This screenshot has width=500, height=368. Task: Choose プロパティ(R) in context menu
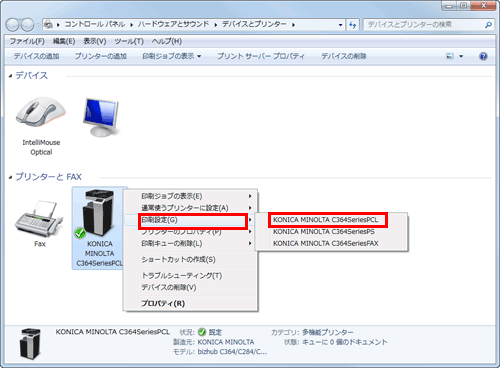pos(191,303)
